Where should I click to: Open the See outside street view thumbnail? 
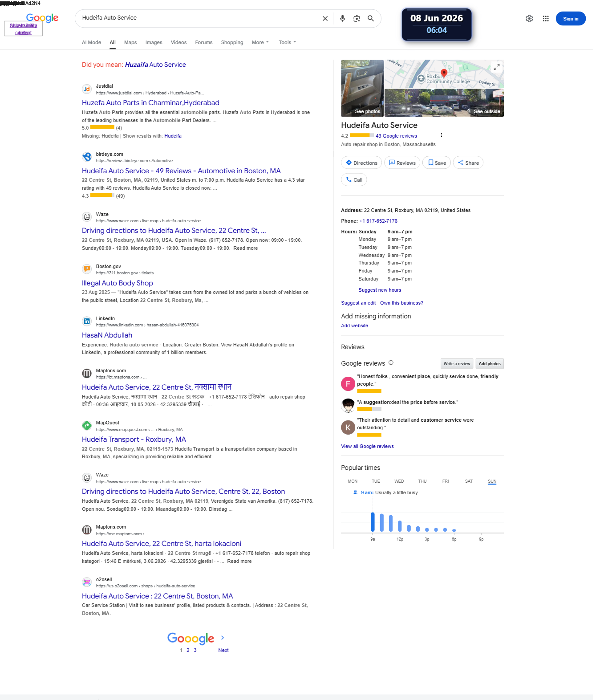click(x=444, y=103)
